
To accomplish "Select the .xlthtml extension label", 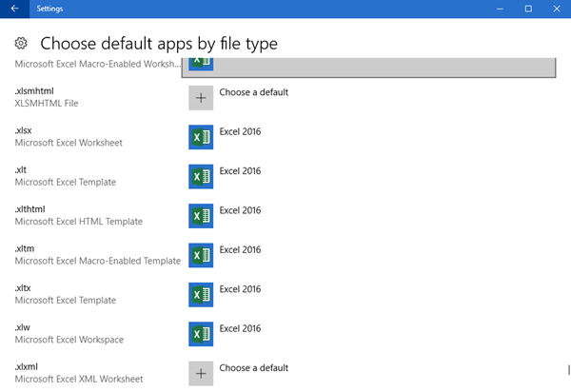I will pyautogui.click(x=30, y=209).
